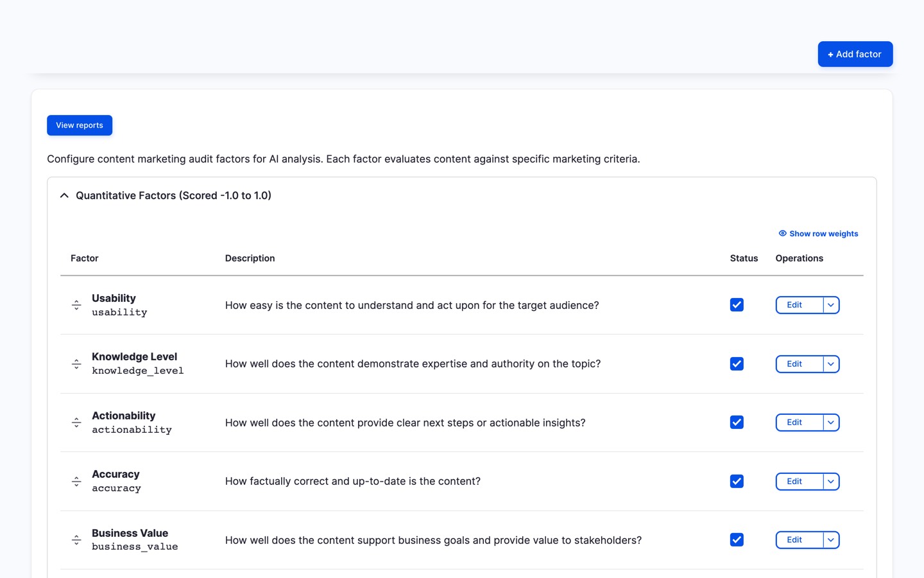The height and width of the screenshot is (578, 924).
Task: Edit the Usability factor
Action: coord(799,305)
